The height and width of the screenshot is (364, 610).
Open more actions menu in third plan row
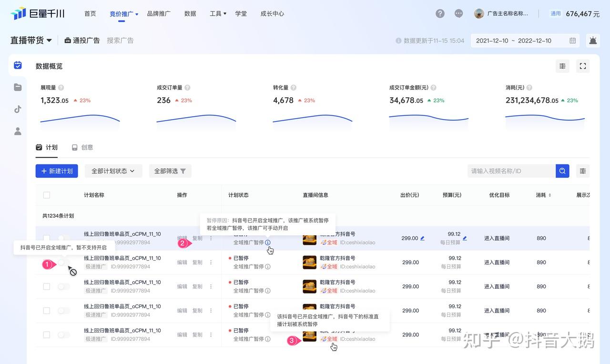point(211,286)
